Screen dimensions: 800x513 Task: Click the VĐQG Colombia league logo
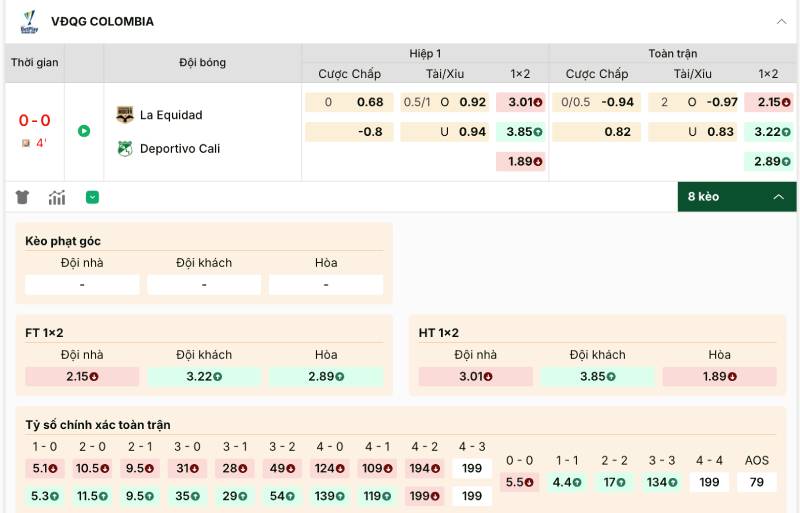[29, 22]
